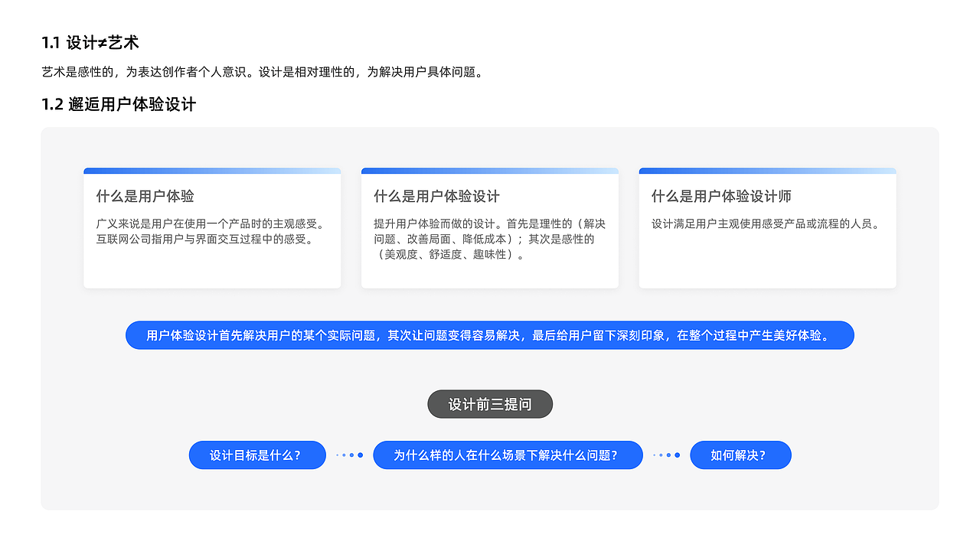The width and height of the screenshot is (980, 551).
Task: Click the smallest dot in the right dot group
Action: coord(654,455)
